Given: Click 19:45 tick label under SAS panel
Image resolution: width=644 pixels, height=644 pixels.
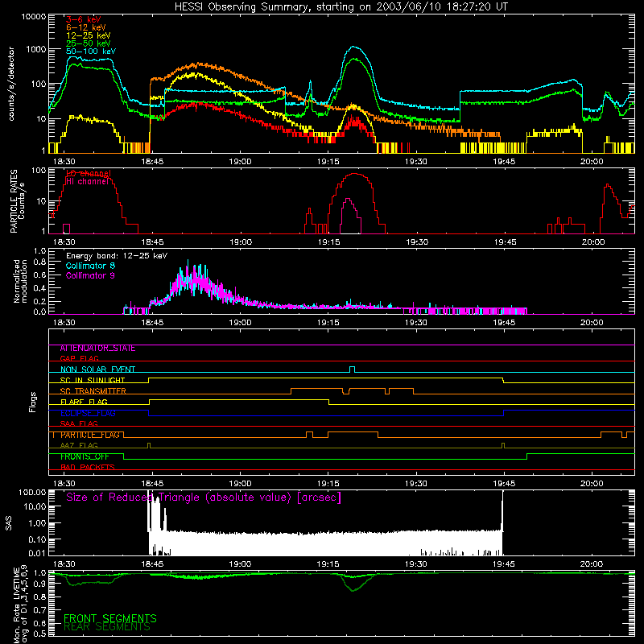Looking at the screenshot, I should pos(504,564).
